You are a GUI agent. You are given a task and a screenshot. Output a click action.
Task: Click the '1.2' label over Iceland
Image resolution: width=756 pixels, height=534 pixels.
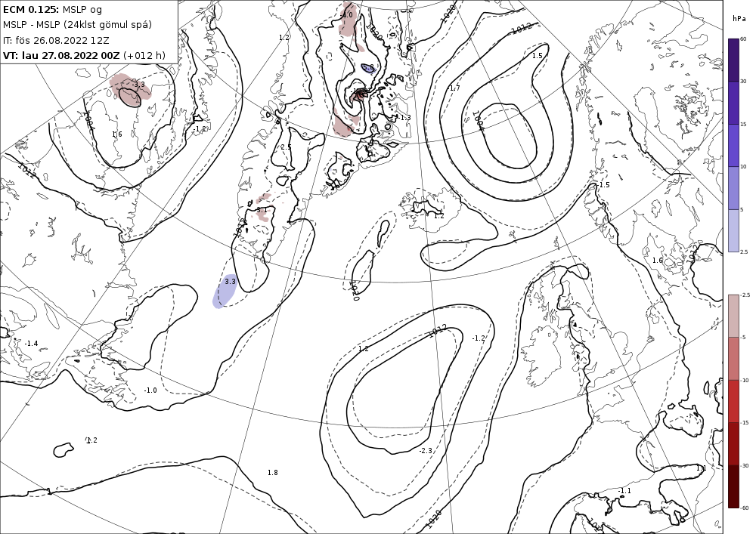tap(438, 216)
